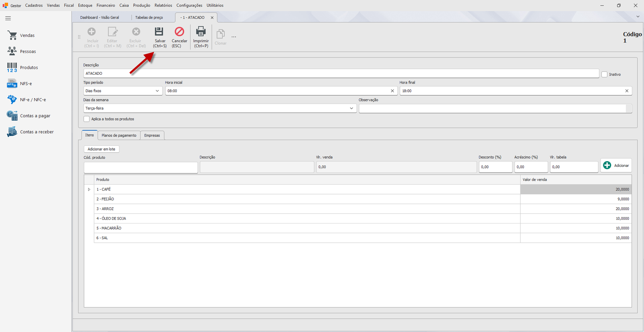The height and width of the screenshot is (332, 644).
Task: Clear the Hora final field with X
Action: coord(627,91)
